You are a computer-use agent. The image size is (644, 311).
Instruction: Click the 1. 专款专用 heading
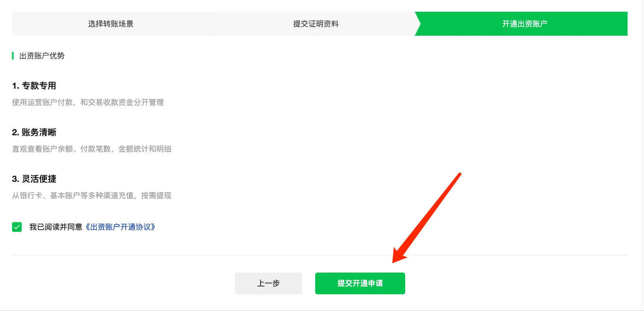(34, 86)
